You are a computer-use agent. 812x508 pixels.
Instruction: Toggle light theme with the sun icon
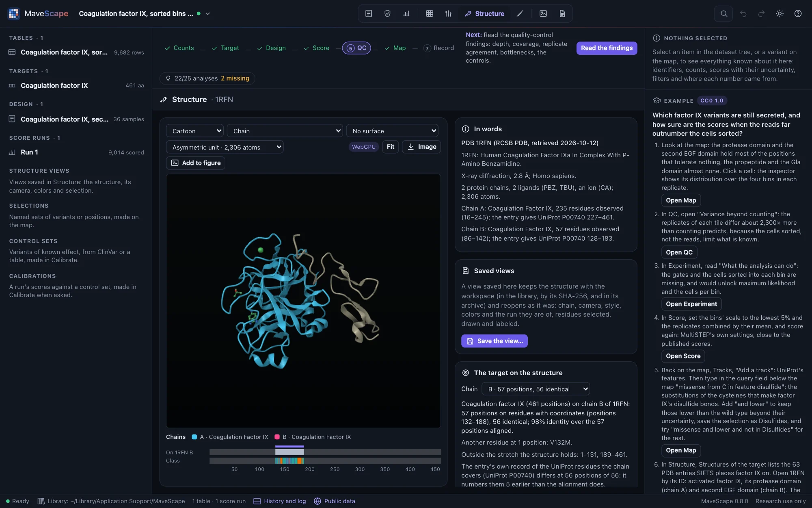click(780, 13)
